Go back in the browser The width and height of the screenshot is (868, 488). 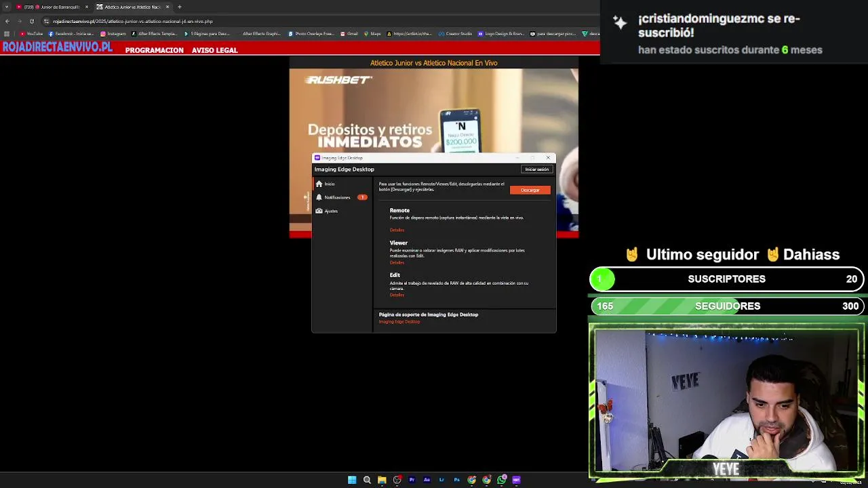pyautogui.click(x=7, y=21)
